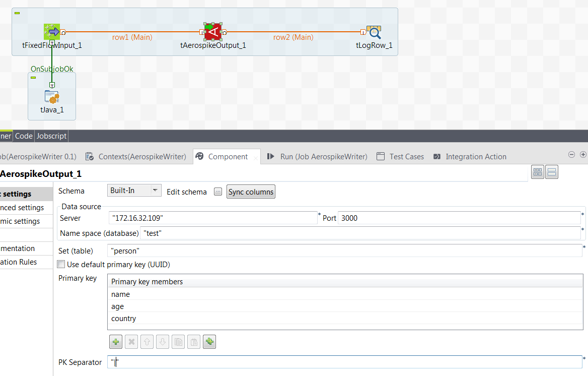Click the Contexts tab clipboard icon
Screen dimensions: 588x376
[x=89, y=156]
